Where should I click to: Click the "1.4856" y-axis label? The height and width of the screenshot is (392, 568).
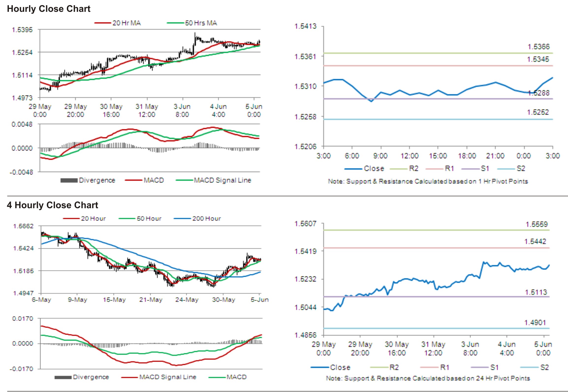pyautogui.click(x=306, y=335)
